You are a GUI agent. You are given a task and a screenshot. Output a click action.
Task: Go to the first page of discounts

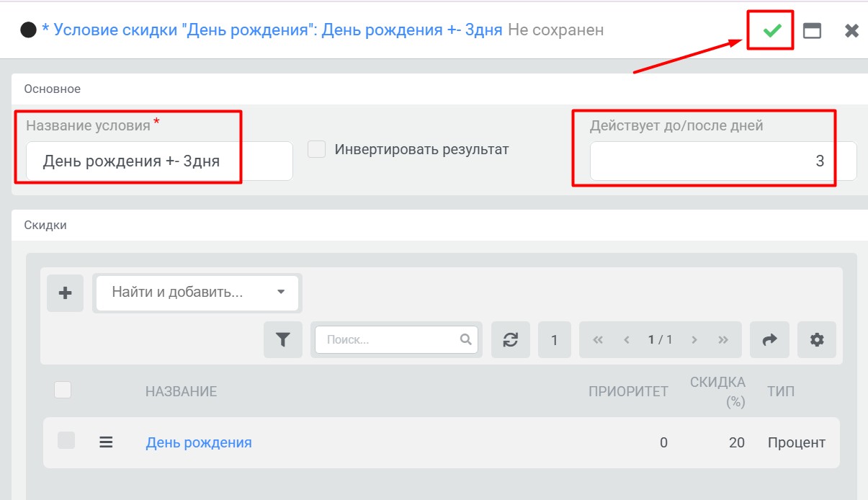point(598,340)
